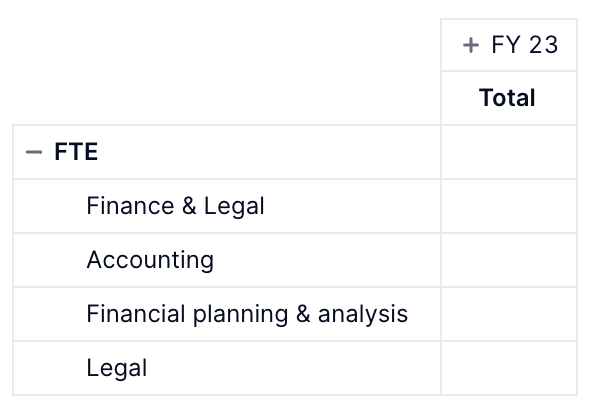Select the FY 23 column header label
The height and width of the screenshot is (420, 606).
click(x=524, y=45)
